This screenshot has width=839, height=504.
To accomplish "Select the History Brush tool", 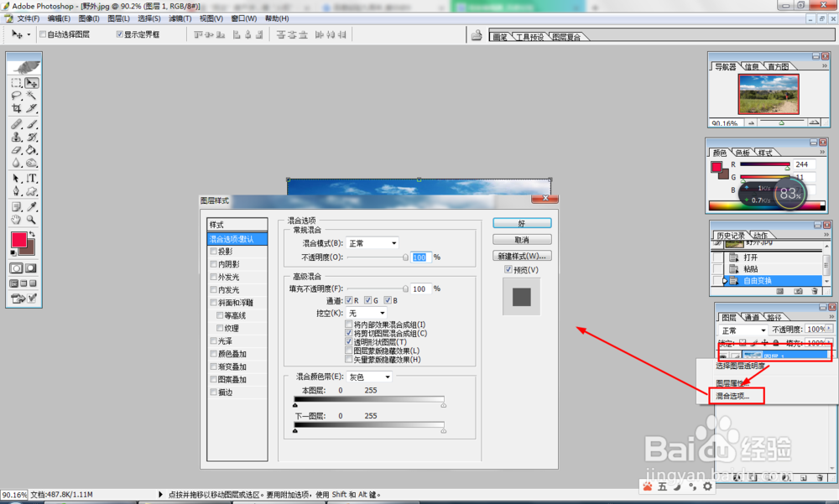I will (32, 137).
